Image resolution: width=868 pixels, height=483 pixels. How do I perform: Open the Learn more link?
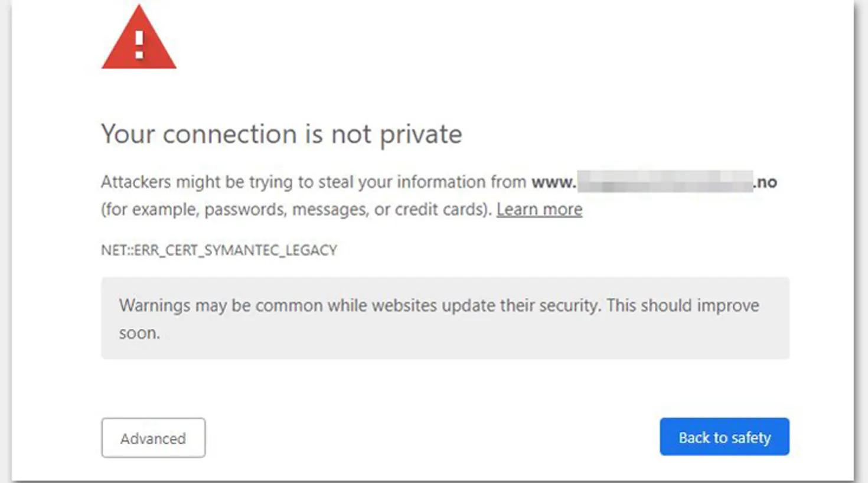539,210
